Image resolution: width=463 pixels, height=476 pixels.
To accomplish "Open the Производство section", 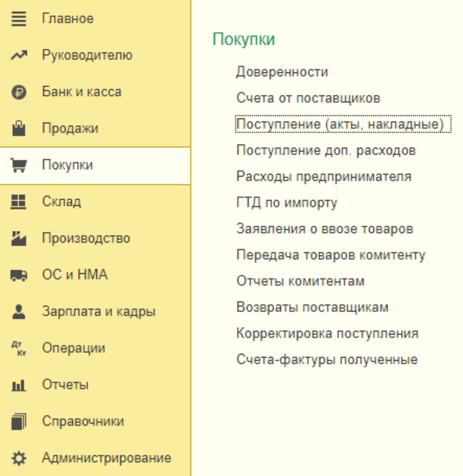I will click(x=86, y=238).
